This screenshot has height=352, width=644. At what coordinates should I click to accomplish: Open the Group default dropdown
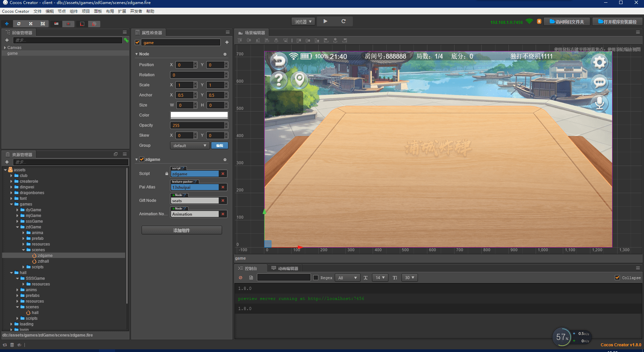pyautogui.click(x=190, y=145)
